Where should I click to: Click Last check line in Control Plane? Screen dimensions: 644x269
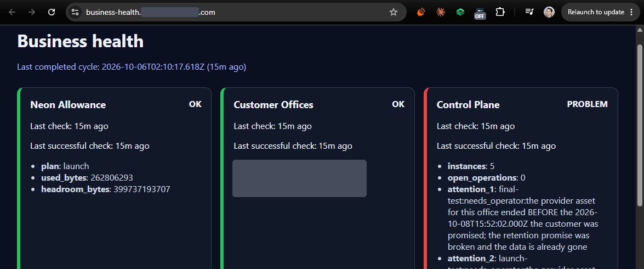pos(476,126)
